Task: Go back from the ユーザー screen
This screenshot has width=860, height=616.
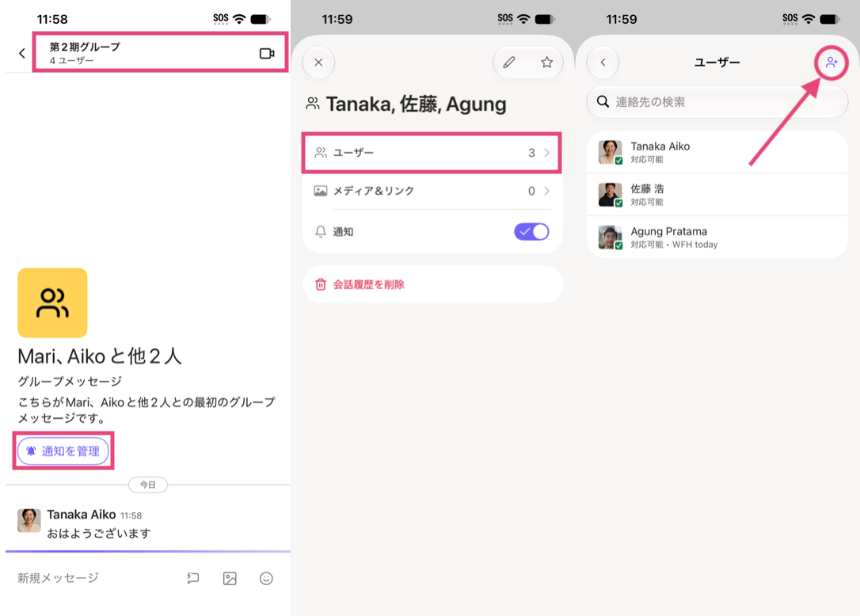Action: pyautogui.click(x=603, y=63)
